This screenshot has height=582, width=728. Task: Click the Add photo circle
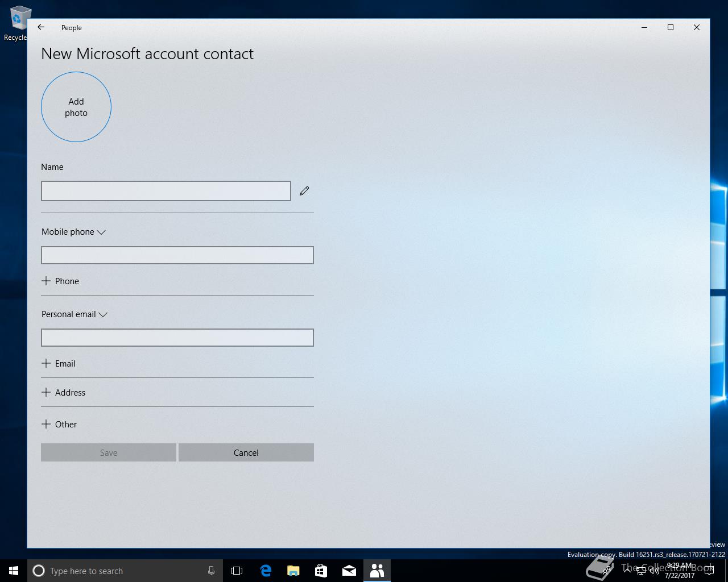click(76, 107)
